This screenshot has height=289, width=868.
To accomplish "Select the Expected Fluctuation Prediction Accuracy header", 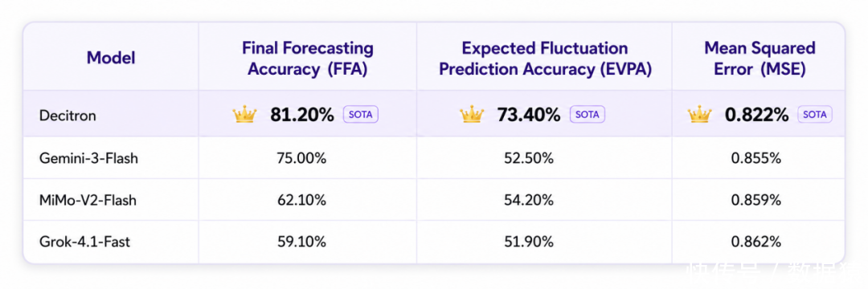I will click(545, 58).
